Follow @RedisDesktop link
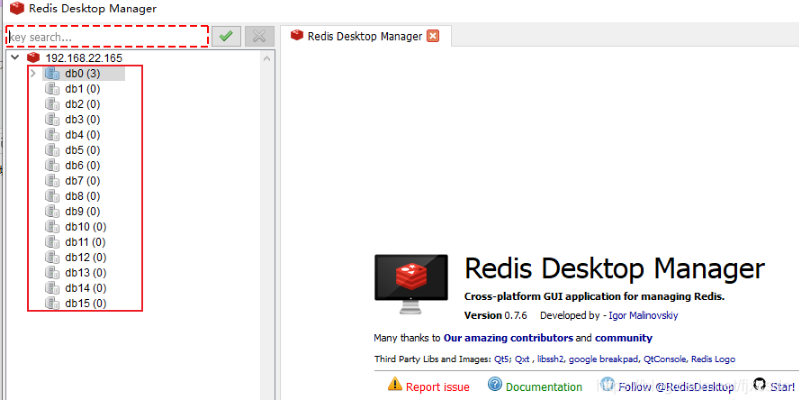Screen dimensions: 799x404 click(676, 387)
